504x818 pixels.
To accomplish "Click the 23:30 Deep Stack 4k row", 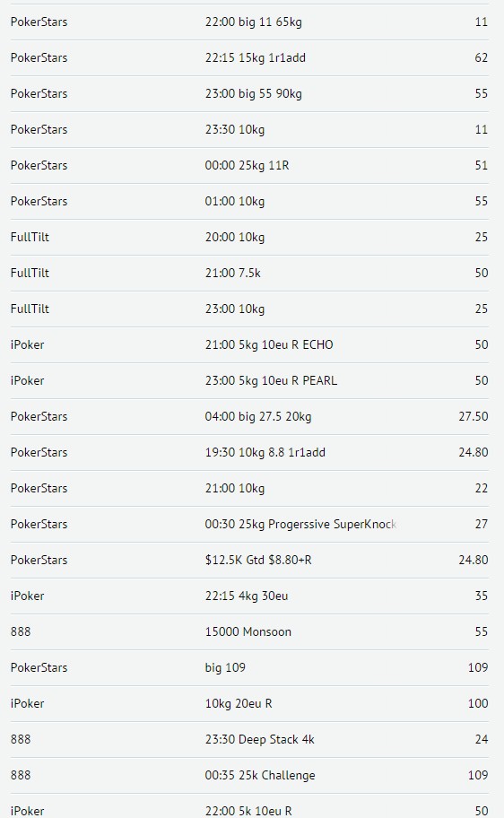I will pyautogui.click(x=249, y=739).
